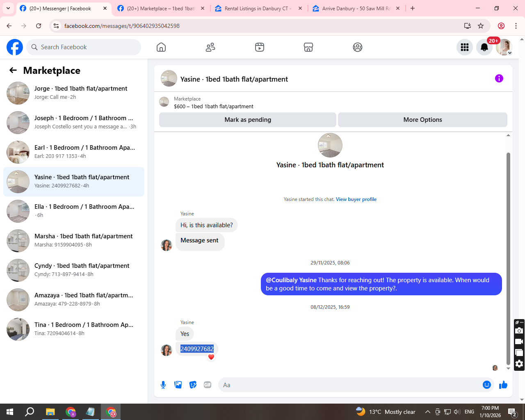Screen dimensions: 525x420
Task: Choose the sticker icon
Action: [x=193, y=385]
